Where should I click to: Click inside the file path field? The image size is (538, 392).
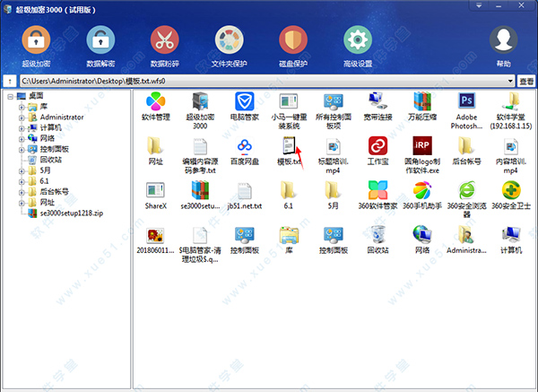tap(269, 81)
